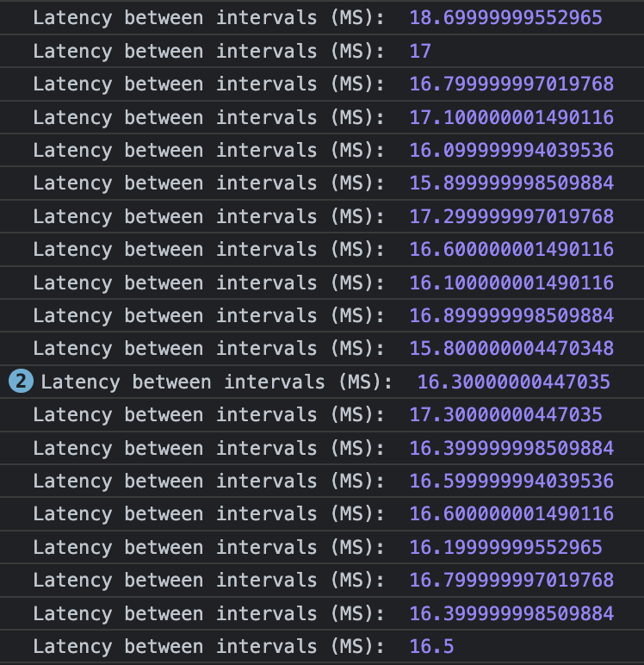Select the label text on the 16.19999999552965 row
Screen dimensions: 644x665
point(208,548)
